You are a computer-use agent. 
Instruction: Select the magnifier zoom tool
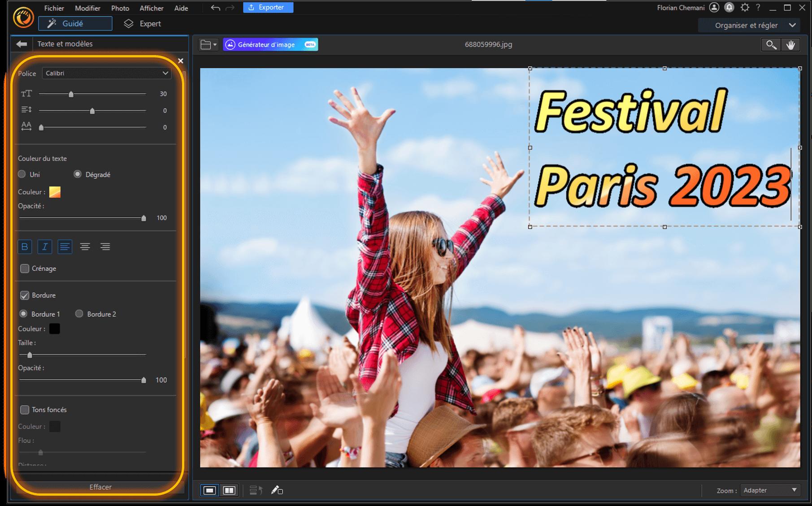(x=771, y=44)
